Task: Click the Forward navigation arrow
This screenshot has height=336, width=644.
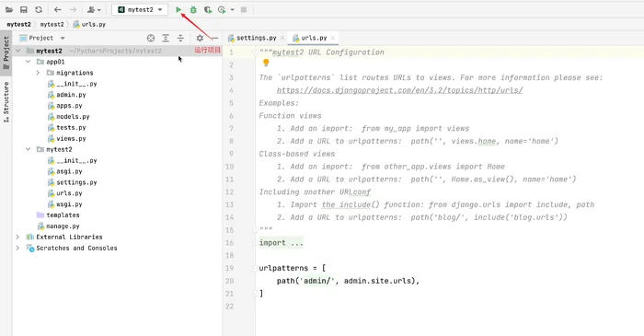Action: coord(73,9)
